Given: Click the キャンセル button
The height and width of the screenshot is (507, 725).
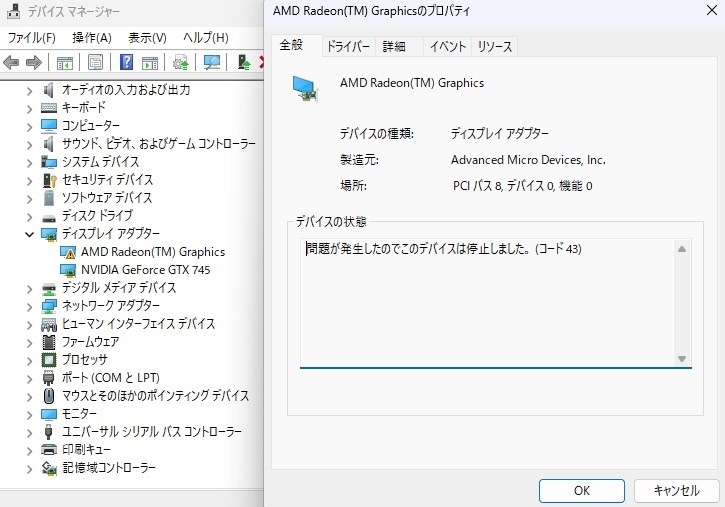Looking at the screenshot, I should click(676, 490).
